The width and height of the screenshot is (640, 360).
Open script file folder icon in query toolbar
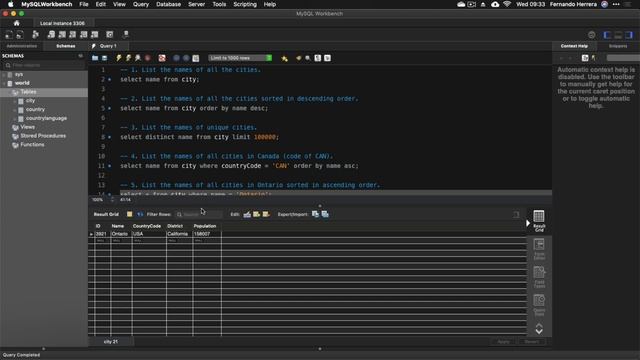[95, 58]
